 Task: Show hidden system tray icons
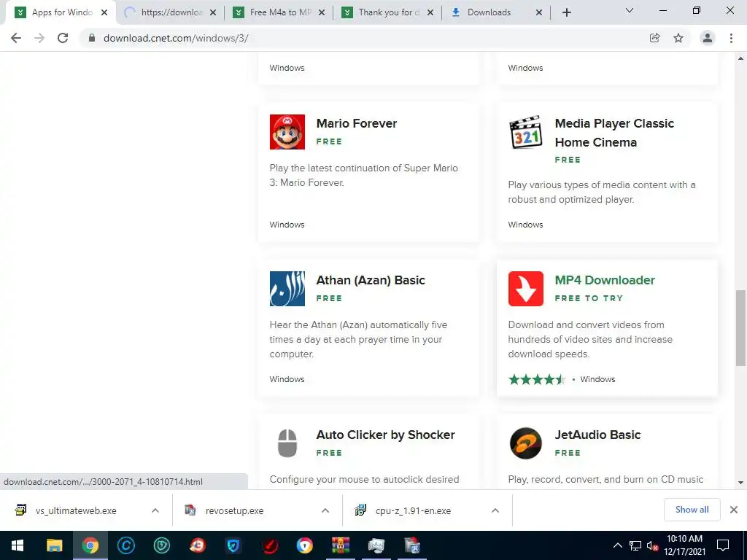(617, 545)
